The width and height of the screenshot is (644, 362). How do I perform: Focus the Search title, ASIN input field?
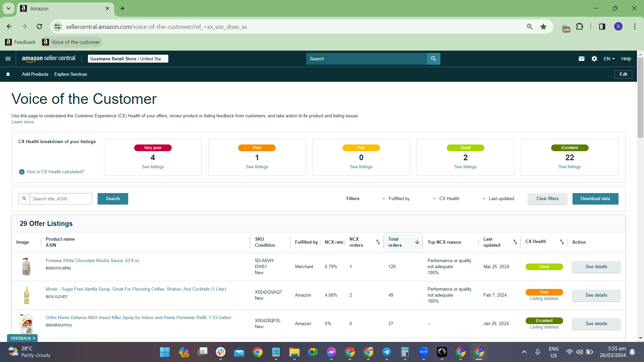[61, 199]
